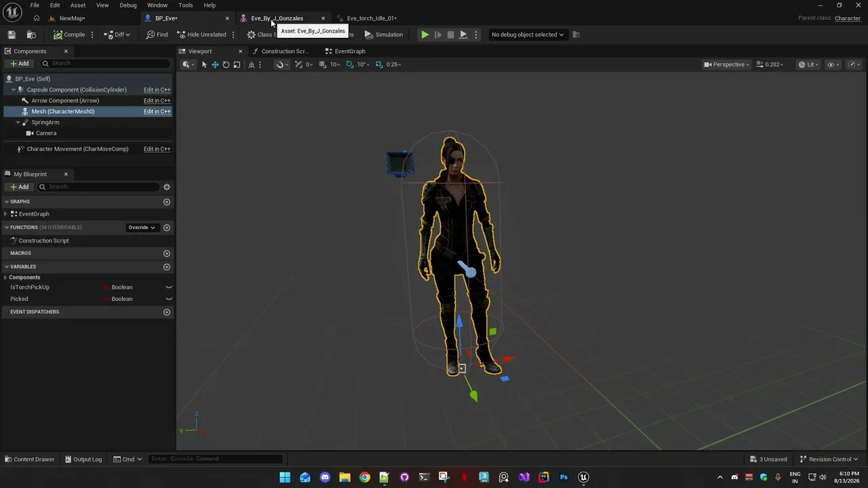
Task: Play the level in editor
Action: [x=425, y=35]
